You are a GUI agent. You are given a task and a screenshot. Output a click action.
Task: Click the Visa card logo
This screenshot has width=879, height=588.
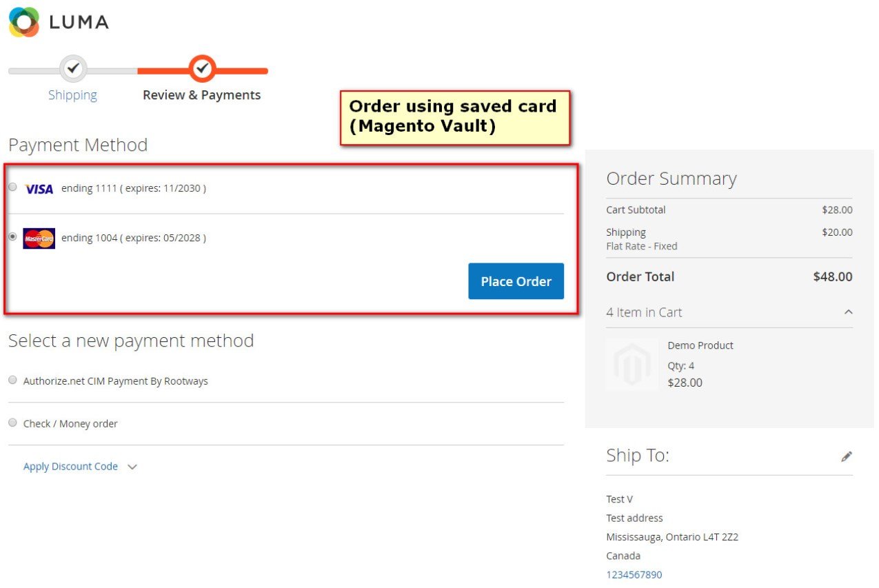pyautogui.click(x=39, y=188)
